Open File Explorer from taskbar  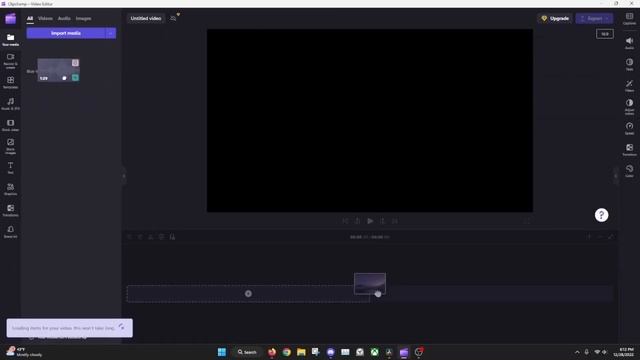(301, 352)
